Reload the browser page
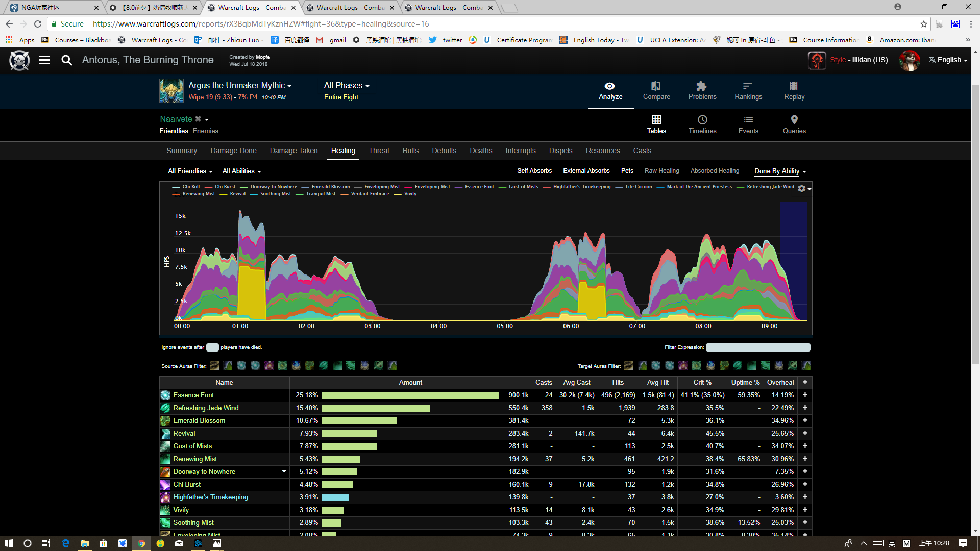The image size is (980, 551). click(38, 24)
